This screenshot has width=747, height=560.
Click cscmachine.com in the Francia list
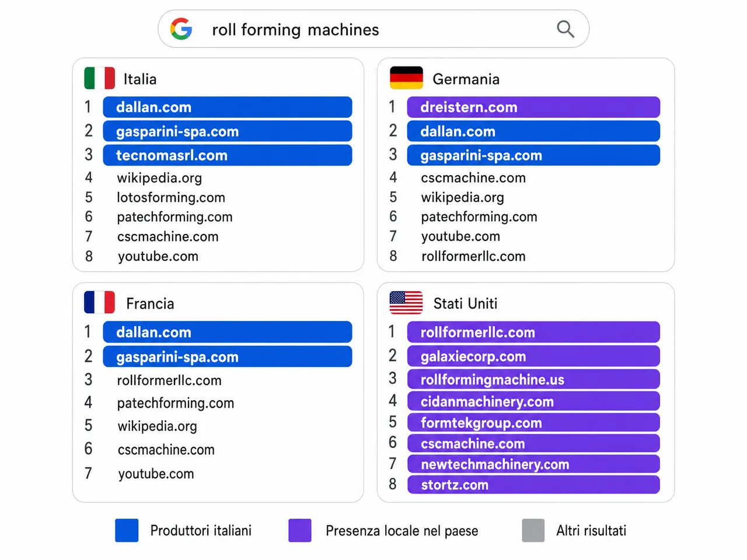166,450
